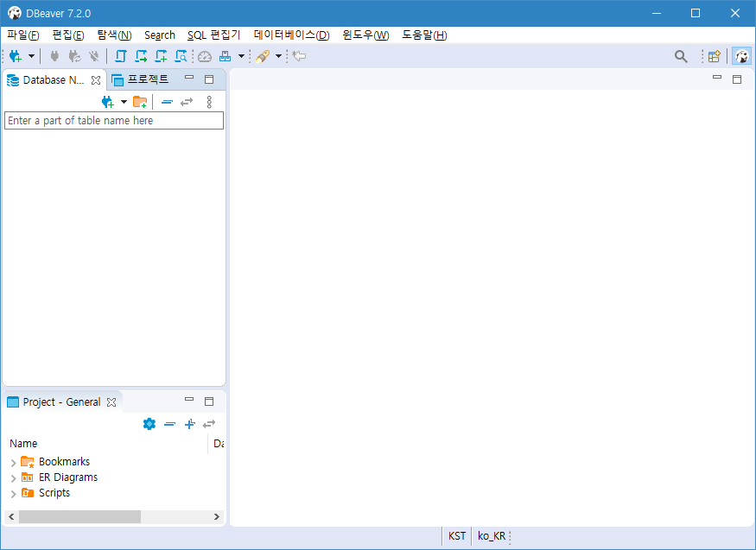Open dropdown arrow next to pen nib icon

pos(279,56)
